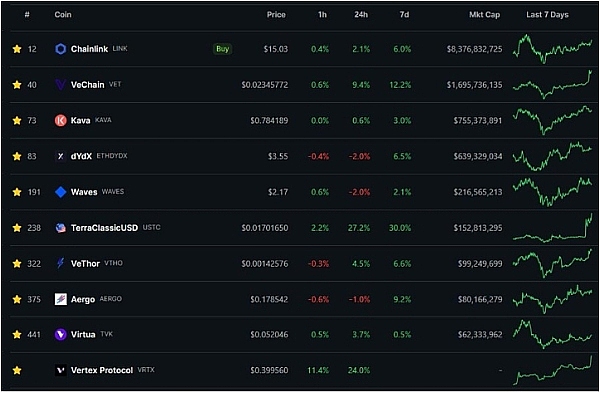Click the VeThor lightning bolt icon

[60, 263]
